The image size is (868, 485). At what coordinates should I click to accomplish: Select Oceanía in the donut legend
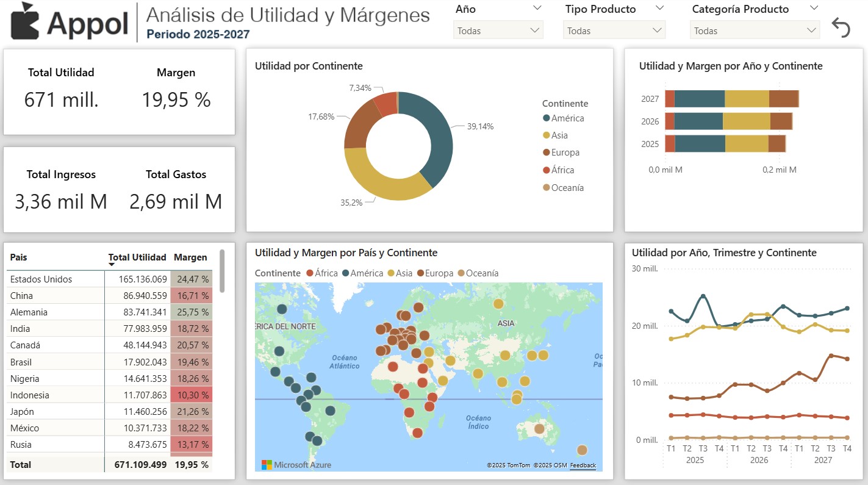567,188
